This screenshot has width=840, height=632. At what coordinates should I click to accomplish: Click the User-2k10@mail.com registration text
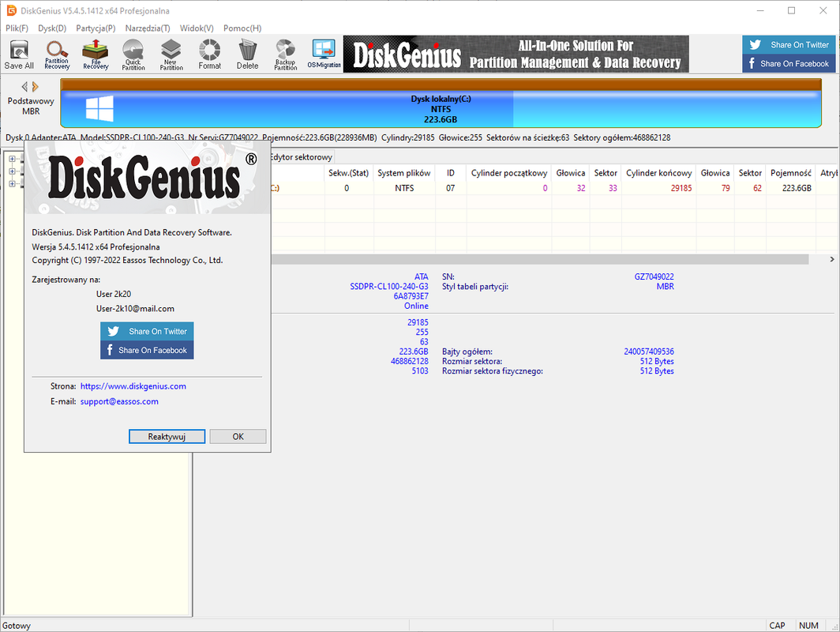(x=135, y=309)
